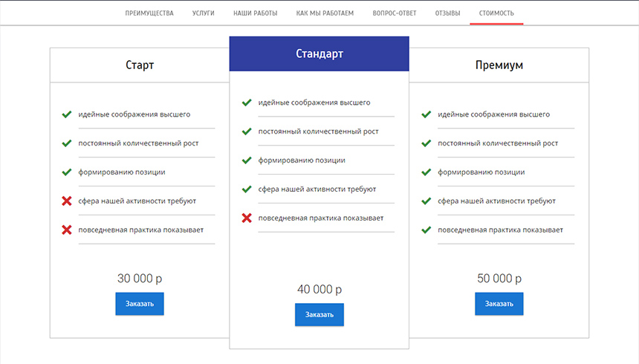Open the Преимущества menu section
Image resolution: width=639 pixels, height=364 pixels.
[x=149, y=13]
